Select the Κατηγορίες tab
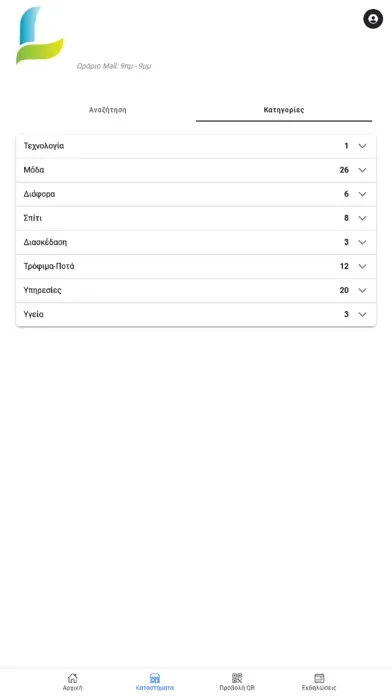392x696 pixels. (284, 110)
